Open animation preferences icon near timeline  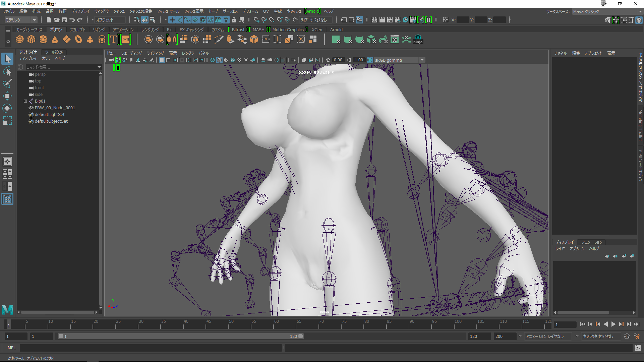[x=637, y=336]
